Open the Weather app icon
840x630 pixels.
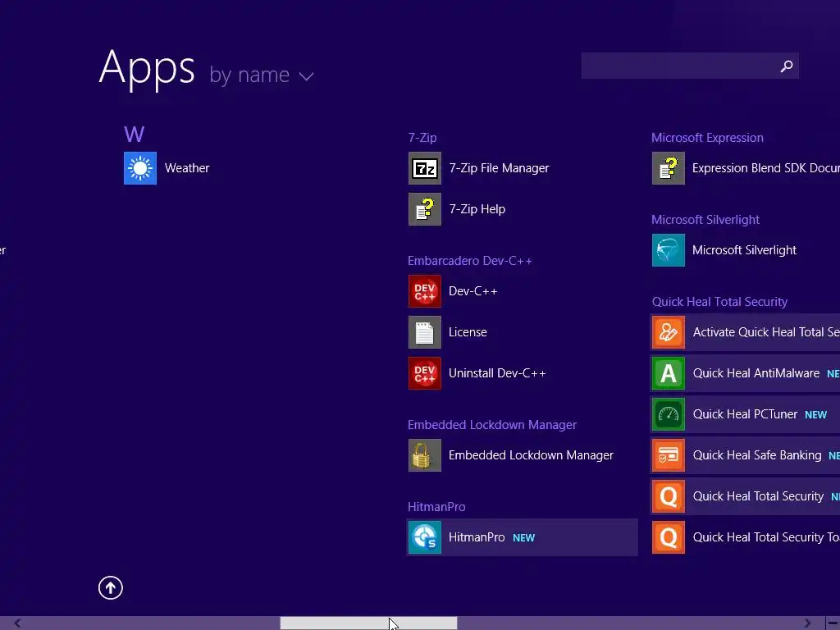pyautogui.click(x=139, y=168)
